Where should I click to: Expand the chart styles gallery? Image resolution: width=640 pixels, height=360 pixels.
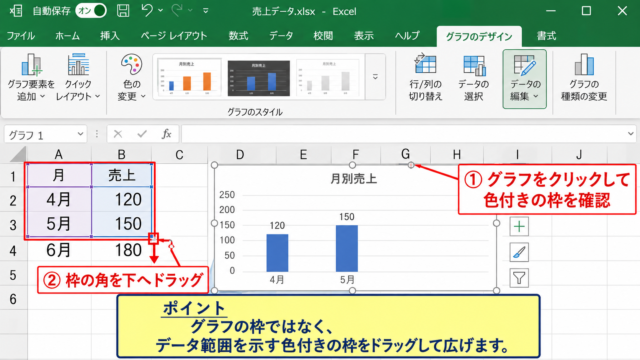coord(375,77)
